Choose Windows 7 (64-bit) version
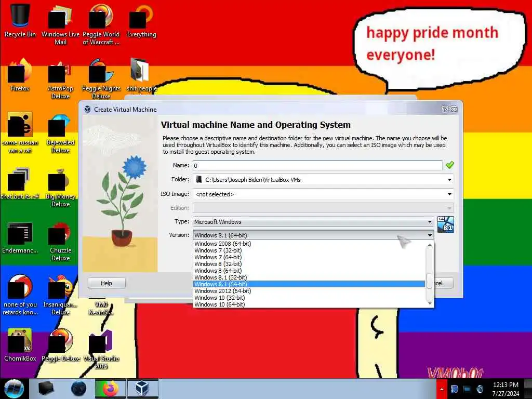 click(309, 257)
